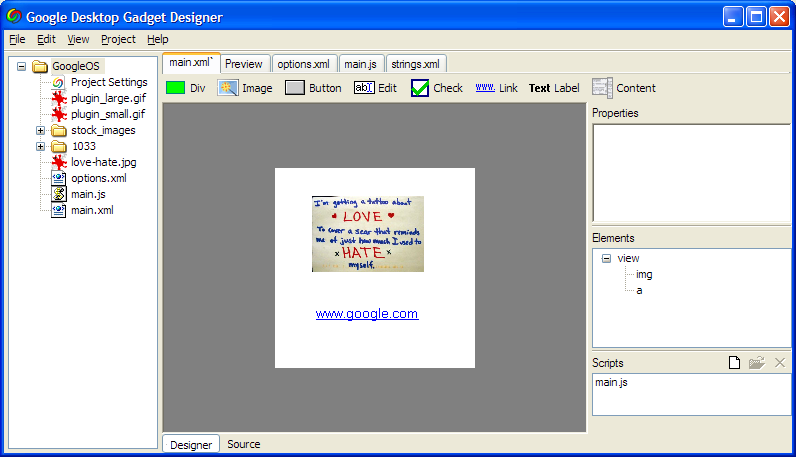
Task: Minimize the Gadget Designer window
Action: point(733,17)
